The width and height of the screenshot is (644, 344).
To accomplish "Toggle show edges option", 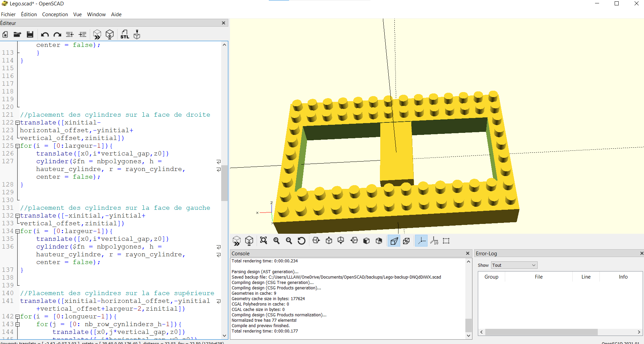I will point(446,241).
